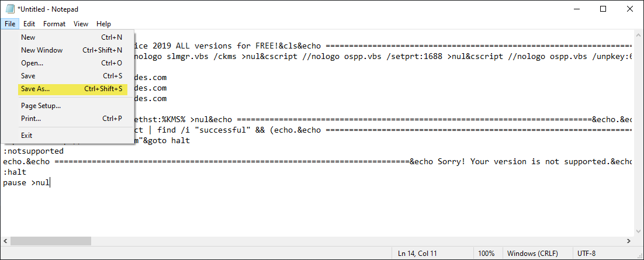Viewport: 644px width, 260px height.
Task: Click the horizontal scrollbar left arrow
Action: click(5, 241)
